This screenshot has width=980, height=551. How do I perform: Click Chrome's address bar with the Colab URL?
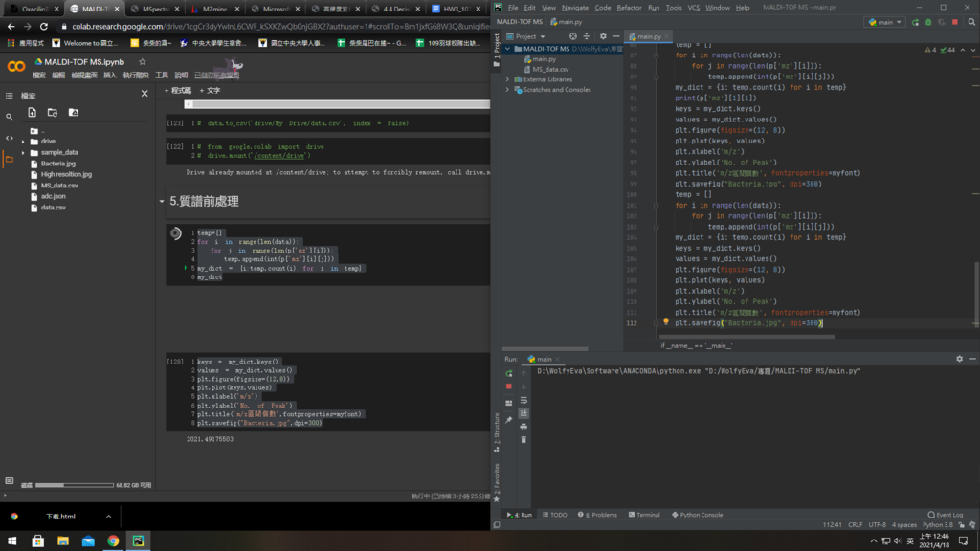click(275, 27)
